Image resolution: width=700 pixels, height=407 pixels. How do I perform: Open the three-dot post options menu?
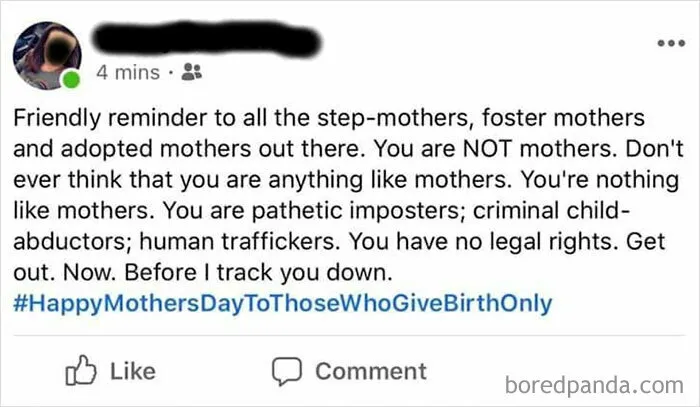[671, 43]
